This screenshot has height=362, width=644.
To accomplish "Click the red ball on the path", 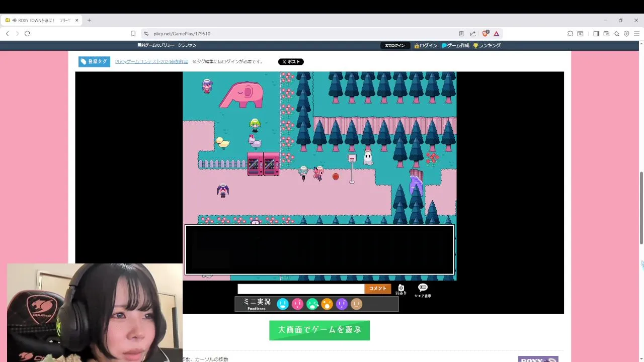I will [x=336, y=176].
